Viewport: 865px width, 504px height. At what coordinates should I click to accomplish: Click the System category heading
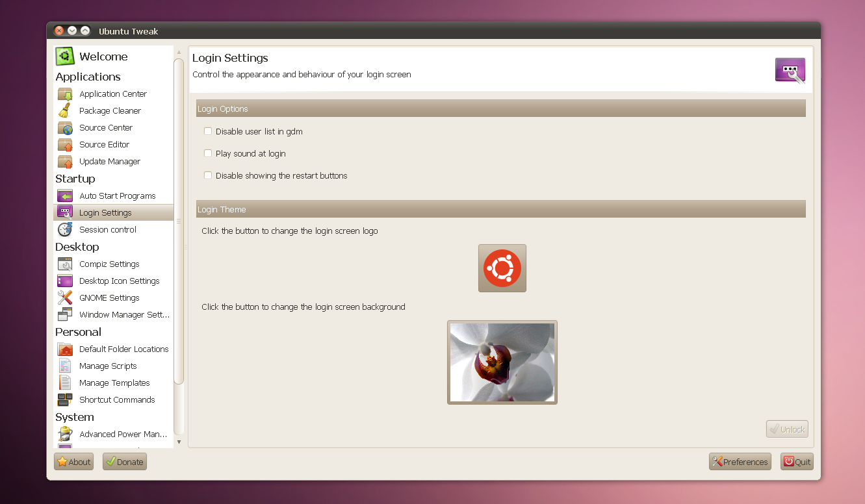(x=75, y=417)
